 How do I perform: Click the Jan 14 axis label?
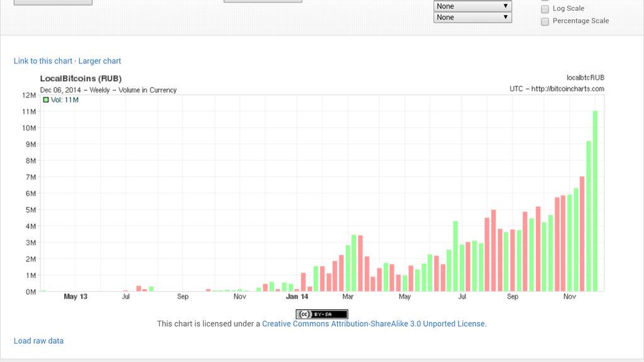coord(297,297)
